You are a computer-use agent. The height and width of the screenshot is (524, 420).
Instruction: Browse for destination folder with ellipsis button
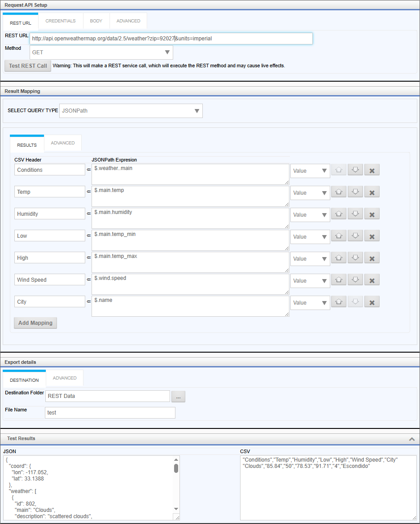[178, 397]
